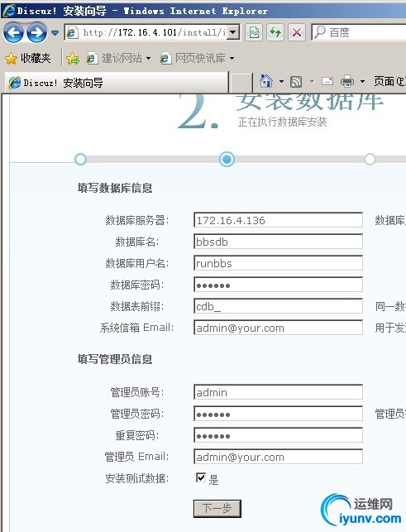The width and height of the screenshot is (406, 532).
Task: Click the 重复密码 password field
Action: pos(278,435)
